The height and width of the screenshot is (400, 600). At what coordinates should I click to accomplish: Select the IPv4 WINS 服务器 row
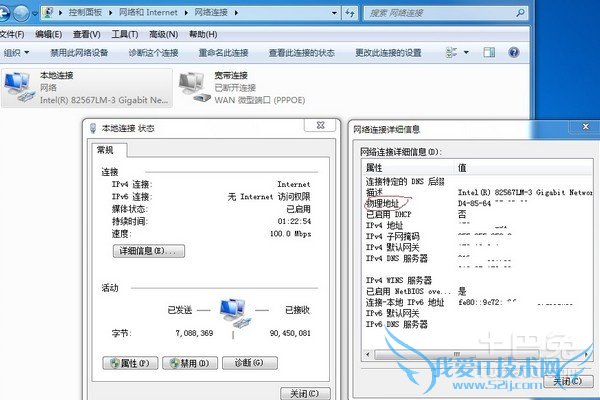(477, 281)
